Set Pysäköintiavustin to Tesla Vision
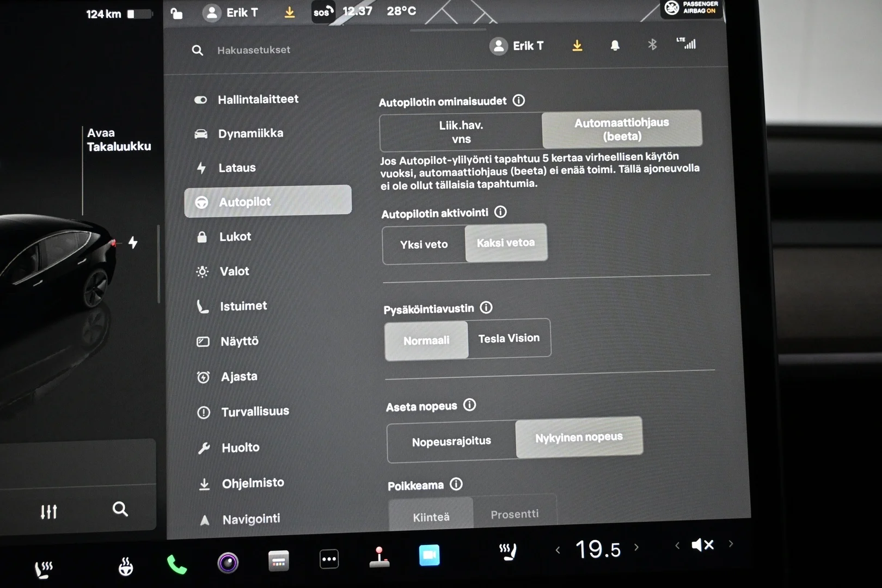Viewport: 882px width, 588px height. tap(509, 338)
